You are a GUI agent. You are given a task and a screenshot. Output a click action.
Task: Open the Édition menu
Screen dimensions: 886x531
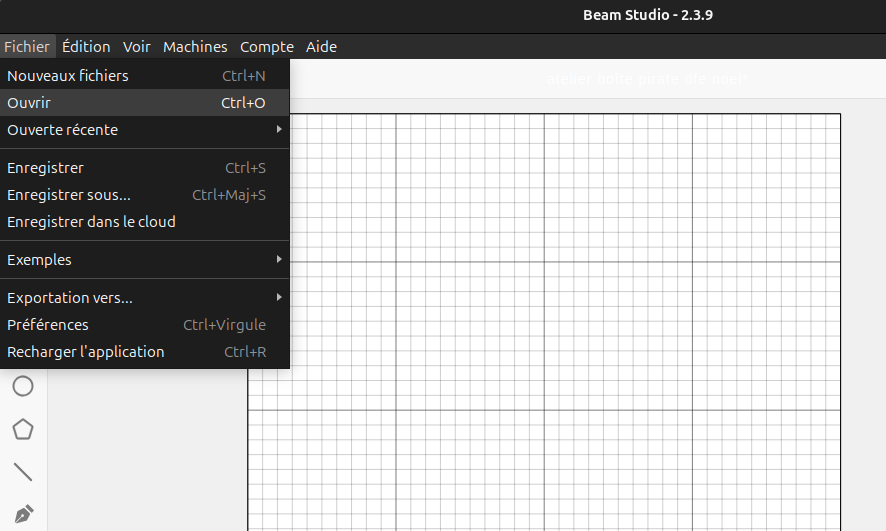(86, 47)
